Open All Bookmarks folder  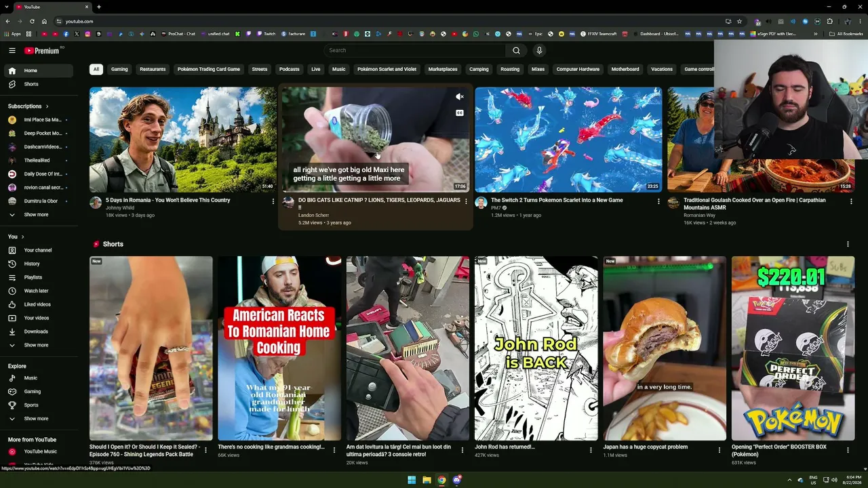click(x=846, y=34)
